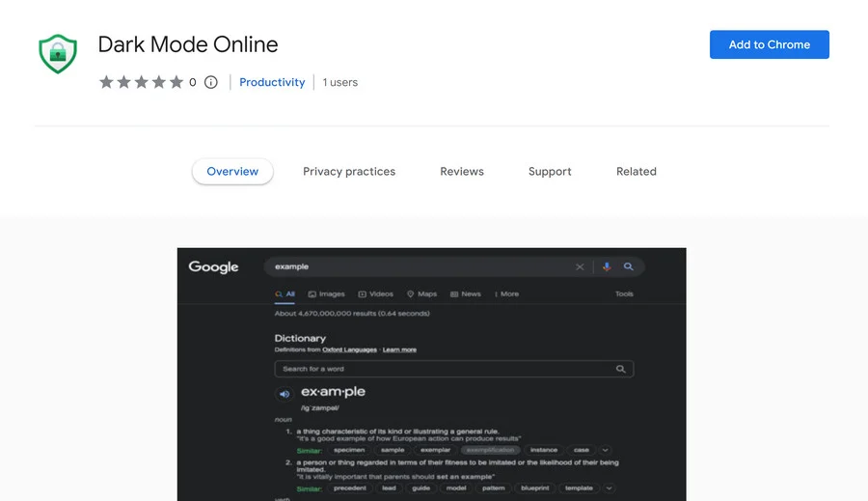Click the clear X in the search box
This screenshot has width=868, height=501.
coord(580,266)
